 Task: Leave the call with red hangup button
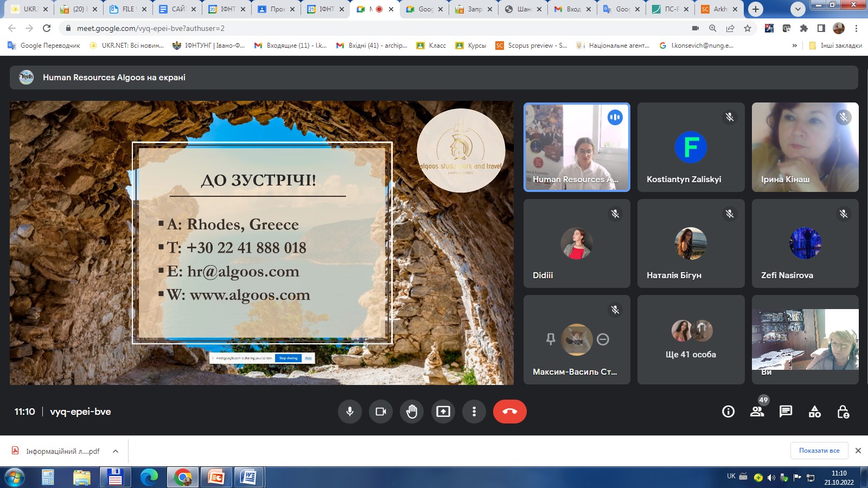tap(509, 412)
